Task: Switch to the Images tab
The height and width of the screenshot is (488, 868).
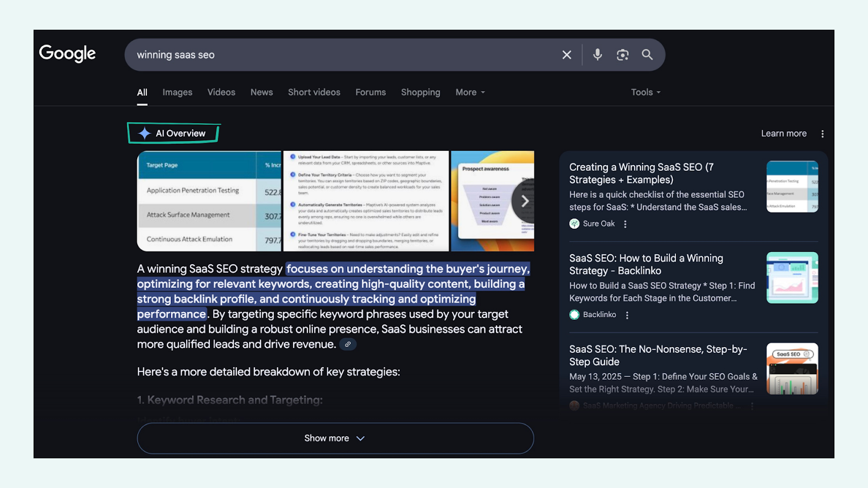Action: (177, 92)
